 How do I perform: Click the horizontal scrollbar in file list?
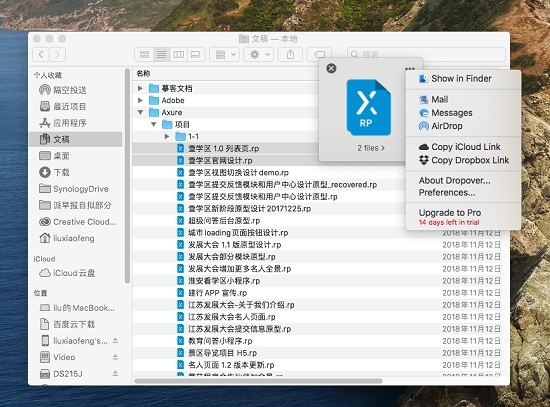(258, 381)
